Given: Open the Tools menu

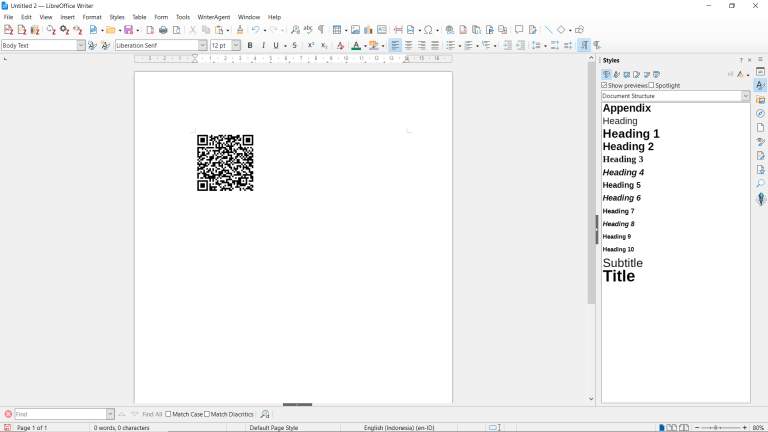Looking at the screenshot, I should pyautogui.click(x=183, y=17).
